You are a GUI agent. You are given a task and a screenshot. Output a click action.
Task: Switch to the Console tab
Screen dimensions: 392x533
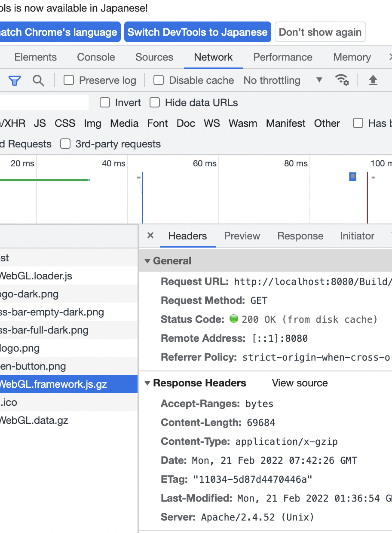(x=96, y=57)
